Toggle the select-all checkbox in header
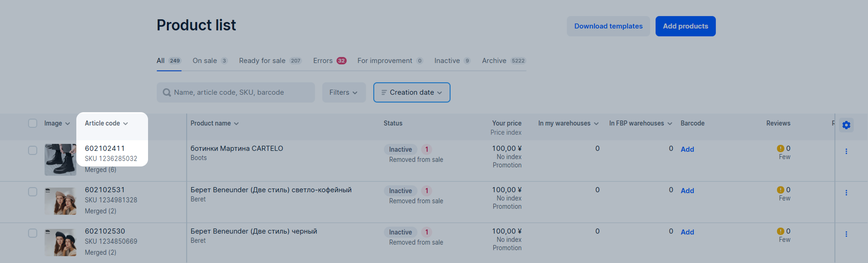This screenshot has width=868, height=263. point(33,123)
